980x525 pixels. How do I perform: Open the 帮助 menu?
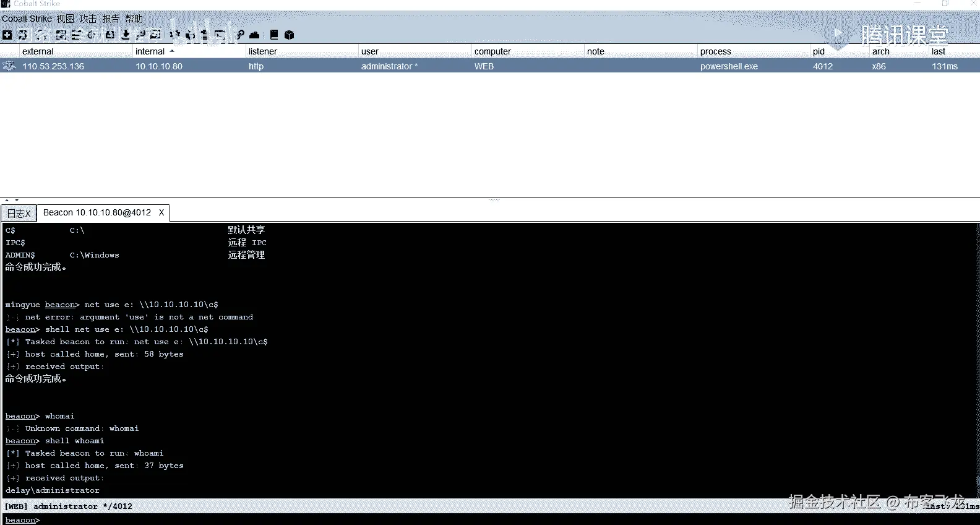[134, 19]
